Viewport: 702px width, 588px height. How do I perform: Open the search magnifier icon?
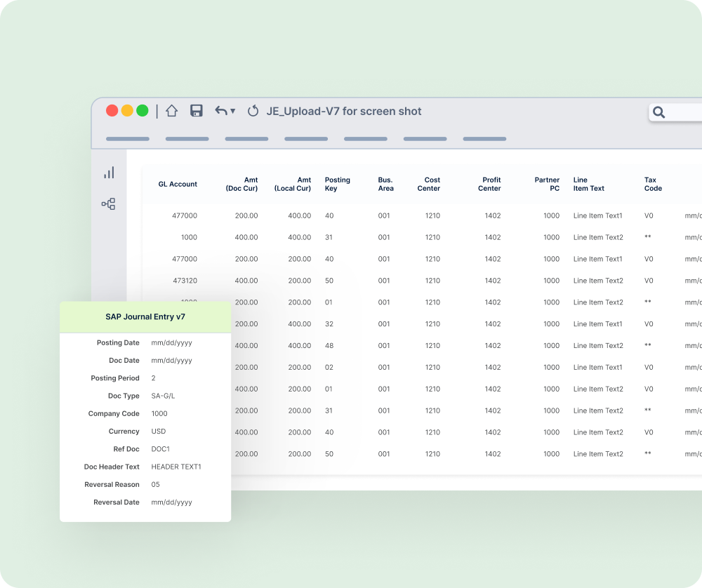pyautogui.click(x=658, y=112)
